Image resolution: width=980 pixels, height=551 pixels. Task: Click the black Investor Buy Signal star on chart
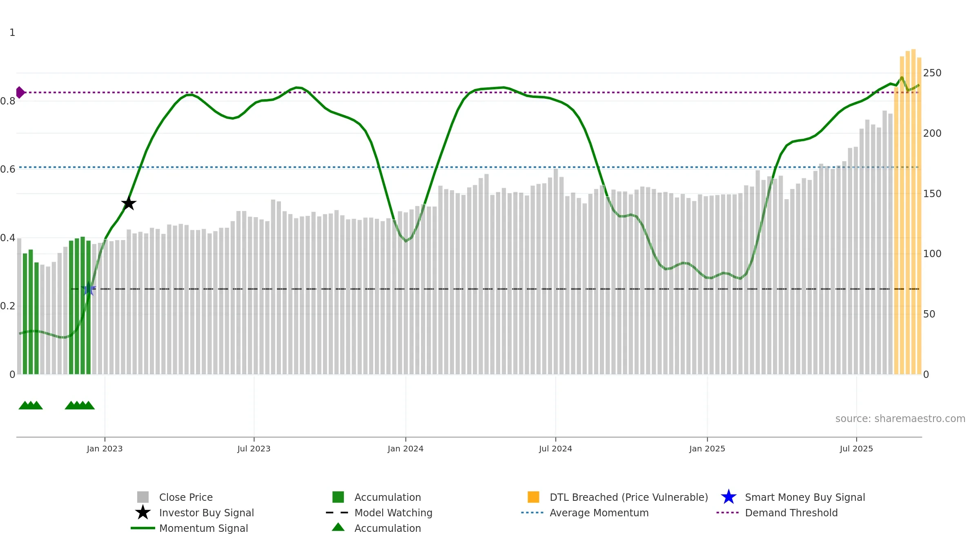129,203
